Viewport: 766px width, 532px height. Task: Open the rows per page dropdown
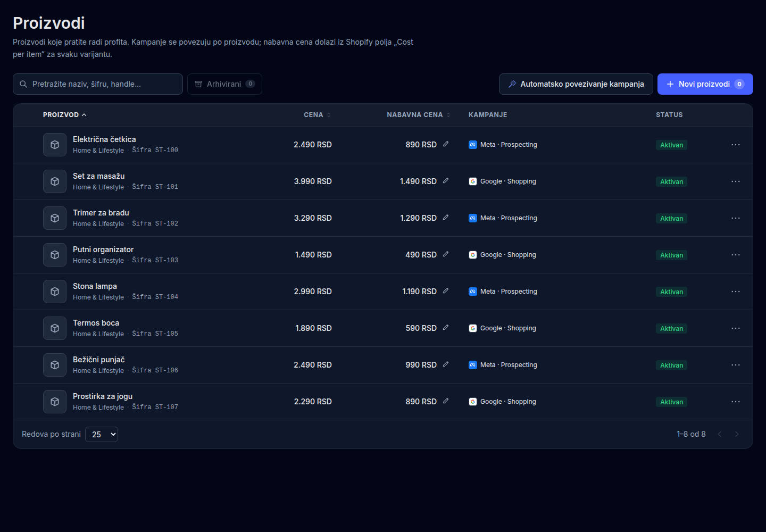[x=102, y=435]
